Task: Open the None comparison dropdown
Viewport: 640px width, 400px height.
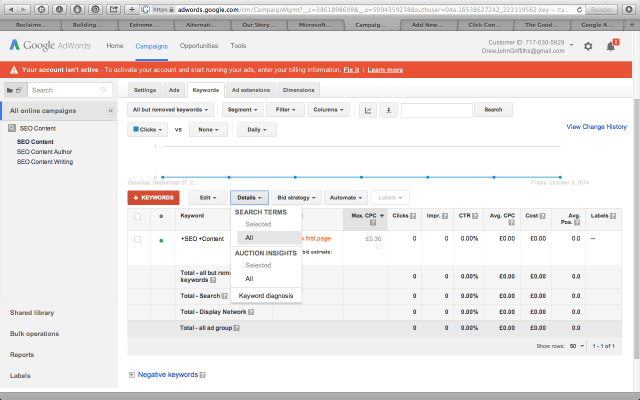Action: (208, 130)
